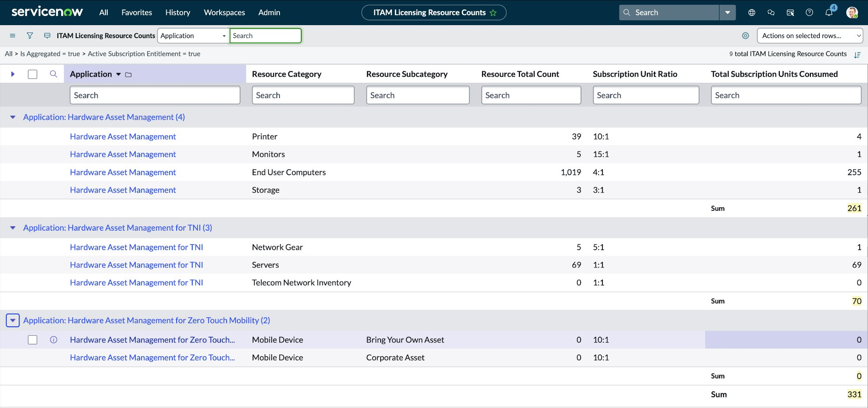Check the Bring Your Own Asset row checkbox
Screen dimensions: 868x408
(33, 340)
